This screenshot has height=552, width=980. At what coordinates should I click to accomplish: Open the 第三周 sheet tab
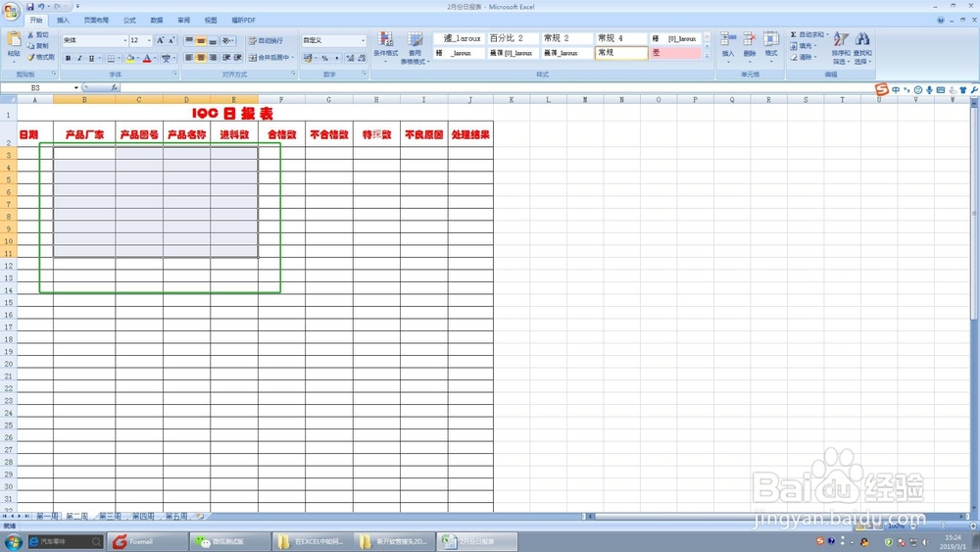[x=110, y=517]
